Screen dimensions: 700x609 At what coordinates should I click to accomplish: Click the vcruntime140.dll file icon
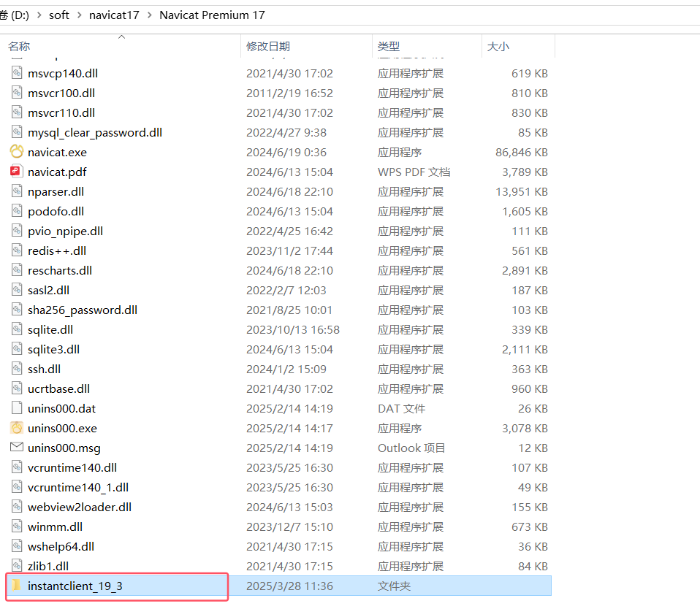click(17, 467)
